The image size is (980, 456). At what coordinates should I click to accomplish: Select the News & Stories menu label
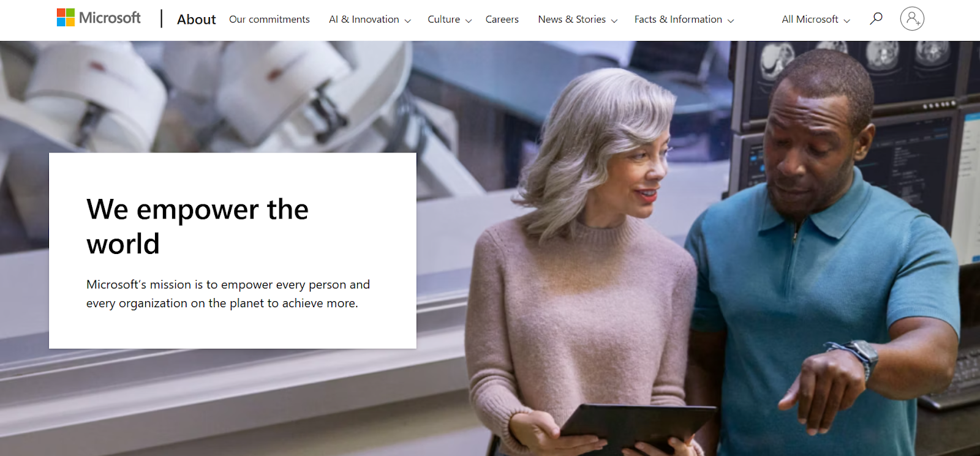pos(571,20)
